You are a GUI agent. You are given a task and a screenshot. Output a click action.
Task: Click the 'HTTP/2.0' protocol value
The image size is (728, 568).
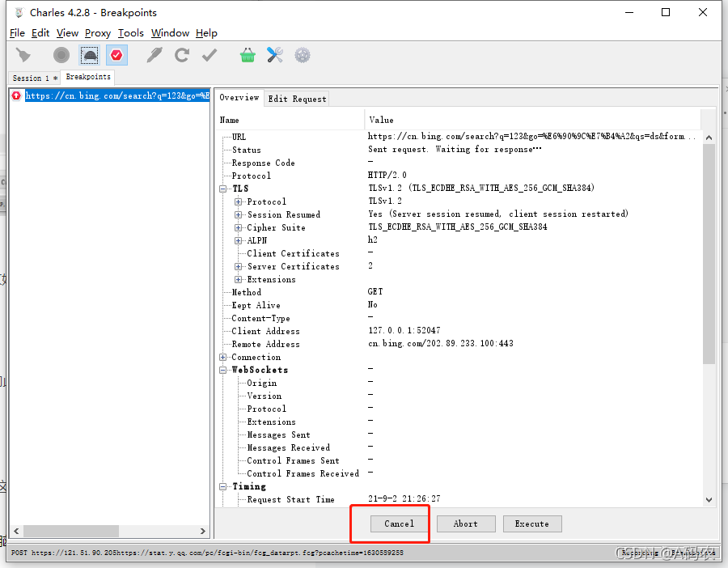click(x=387, y=175)
